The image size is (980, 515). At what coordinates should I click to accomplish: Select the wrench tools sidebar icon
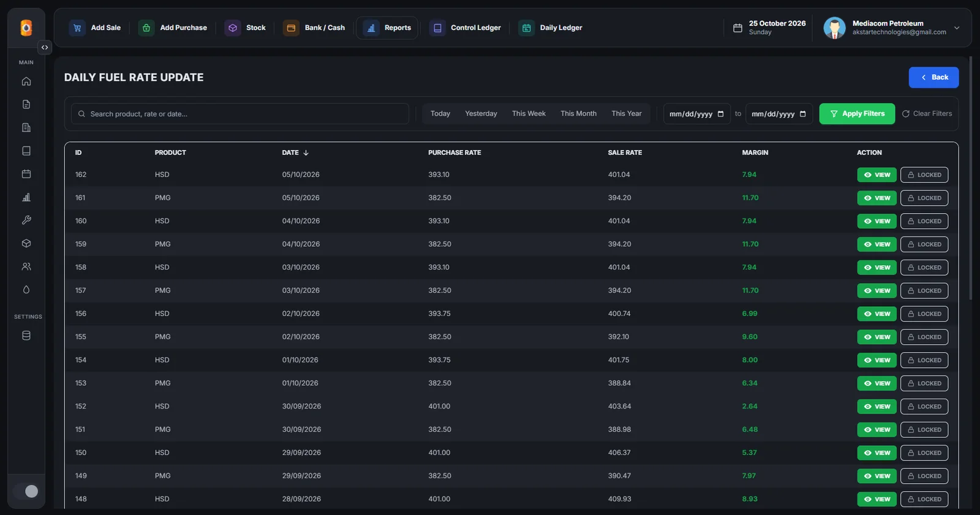point(26,220)
